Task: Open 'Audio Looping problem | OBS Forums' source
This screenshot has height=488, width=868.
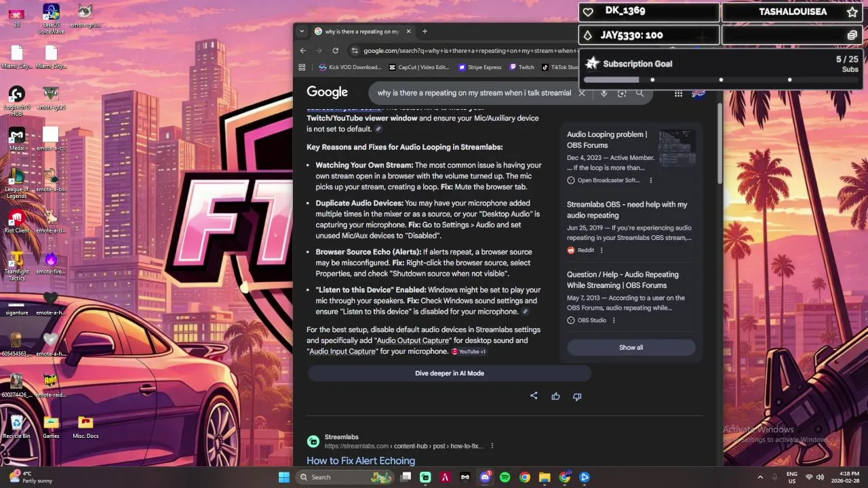Action: click(607, 140)
